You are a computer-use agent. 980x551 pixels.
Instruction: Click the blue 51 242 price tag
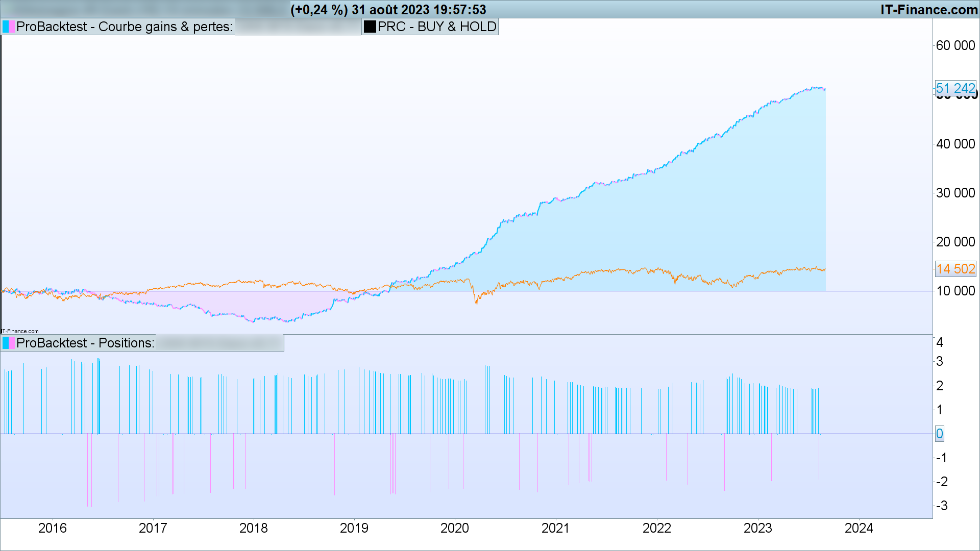coord(955,88)
